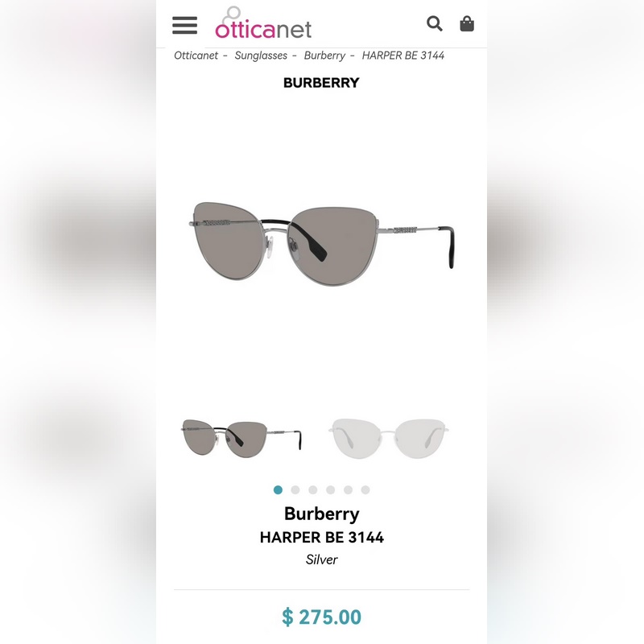The image size is (644, 644).
Task: Open the hamburger menu
Action: pos(185,25)
